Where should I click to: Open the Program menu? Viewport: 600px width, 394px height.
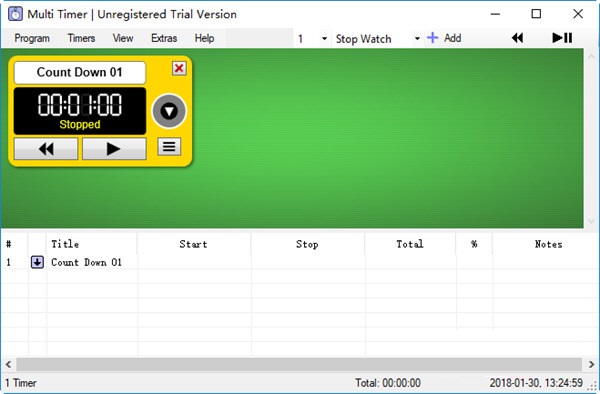32,38
